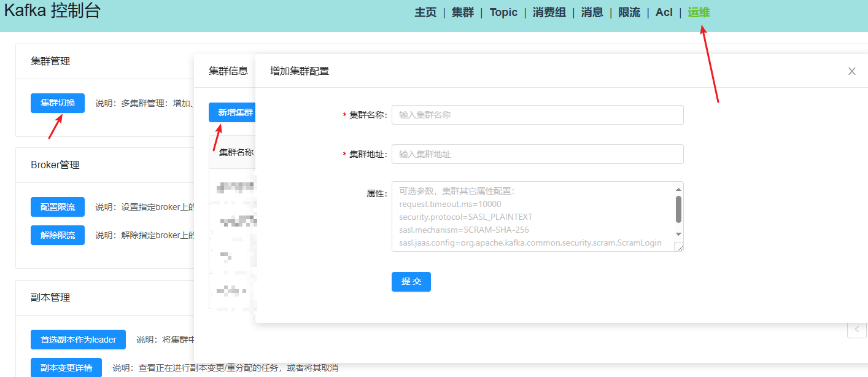Click the textarea scroll down arrow
868x377 pixels.
click(678, 234)
